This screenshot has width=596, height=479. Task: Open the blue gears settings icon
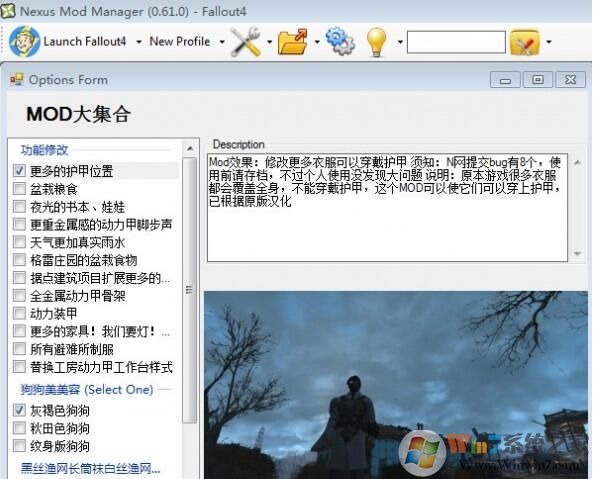(x=340, y=41)
